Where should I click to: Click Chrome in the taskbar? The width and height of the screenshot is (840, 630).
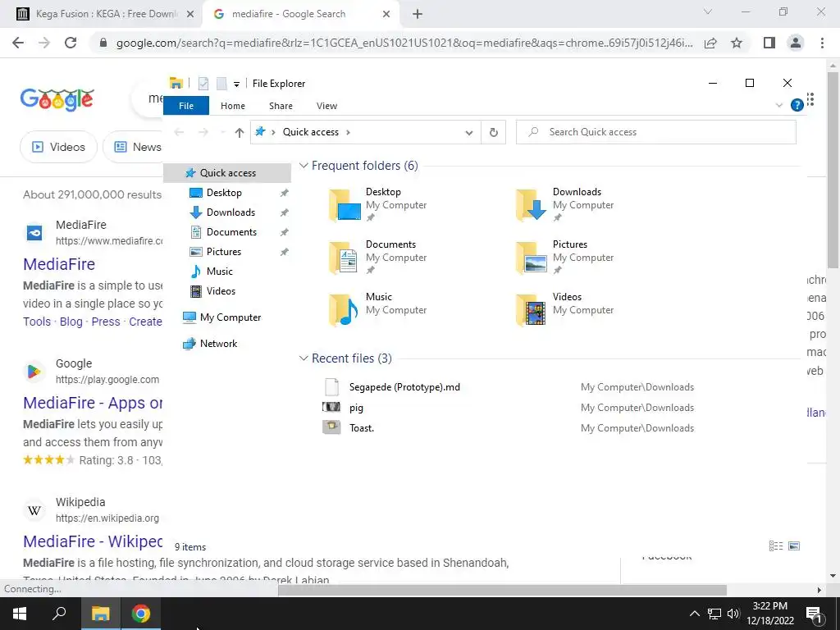pos(140,614)
